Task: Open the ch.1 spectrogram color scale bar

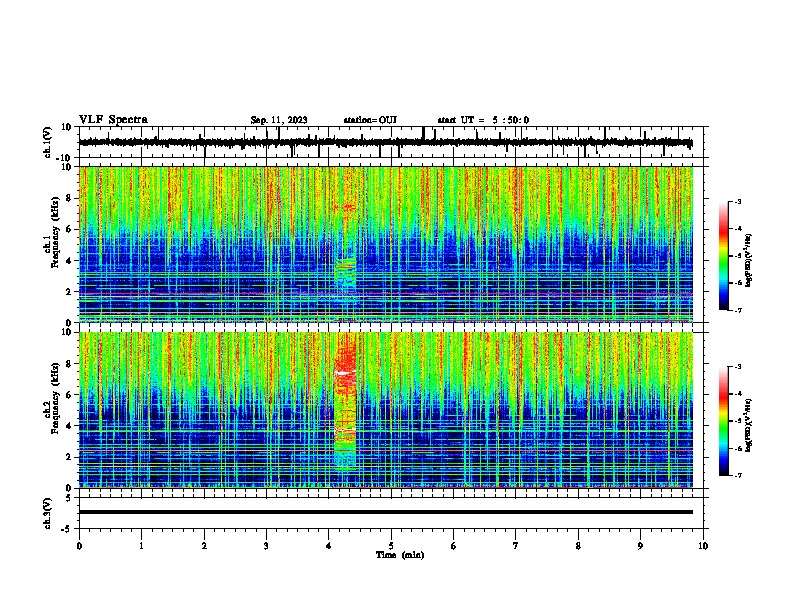Action: [724, 256]
